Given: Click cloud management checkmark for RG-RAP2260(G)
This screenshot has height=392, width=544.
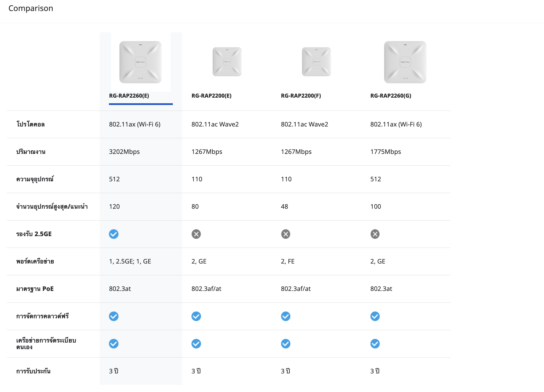Looking at the screenshot, I should (375, 316).
